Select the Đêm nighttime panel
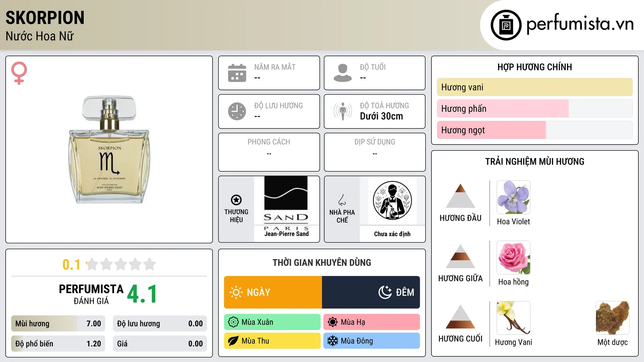 (x=371, y=292)
